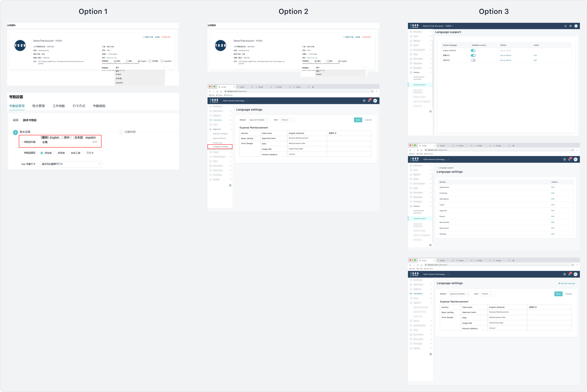
Task: Turn off the English (Default) availability toggle
Action: [x=473, y=50]
